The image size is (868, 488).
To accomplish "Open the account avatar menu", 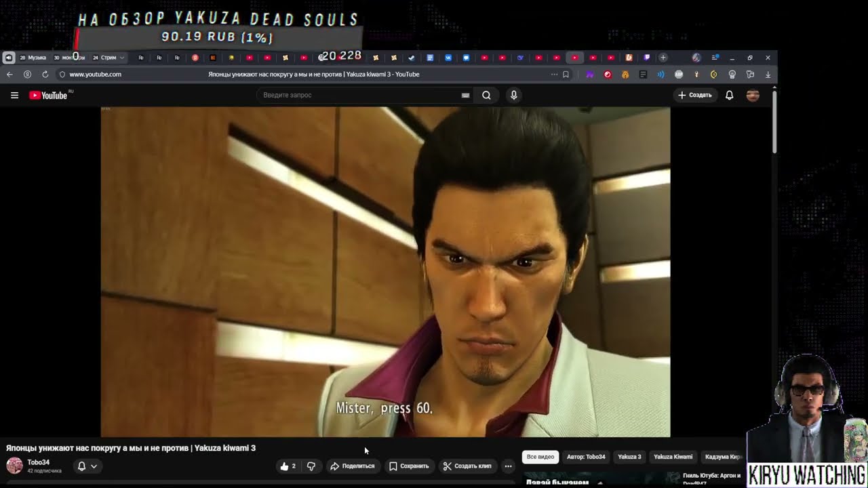I will pyautogui.click(x=752, y=96).
